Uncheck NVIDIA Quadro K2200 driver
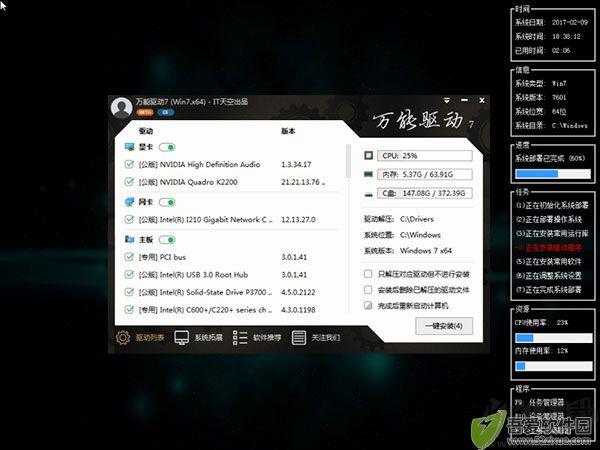This screenshot has height=450, width=600. pyautogui.click(x=129, y=182)
